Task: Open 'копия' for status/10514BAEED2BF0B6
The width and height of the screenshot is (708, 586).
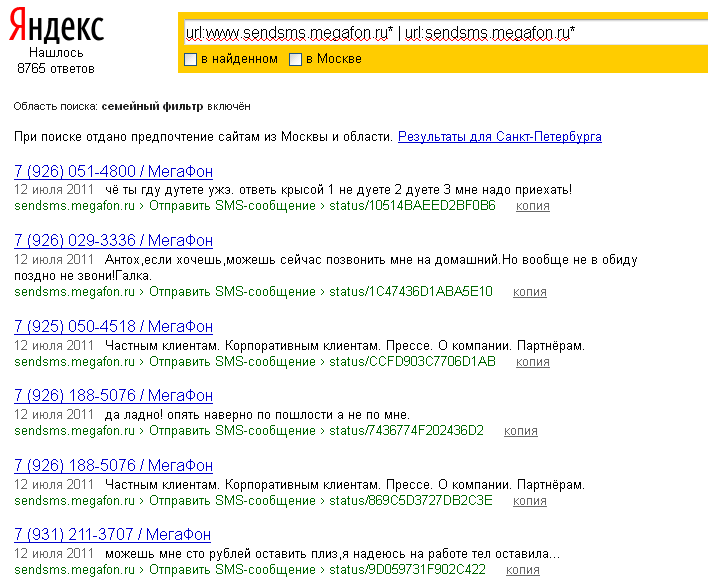Action: click(x=533, y=206)
